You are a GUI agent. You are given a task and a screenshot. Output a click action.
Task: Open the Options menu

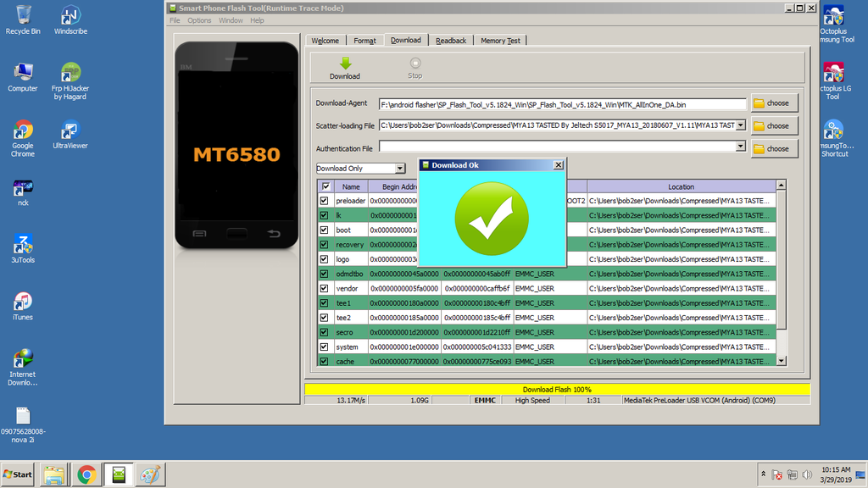coord(199,20)
